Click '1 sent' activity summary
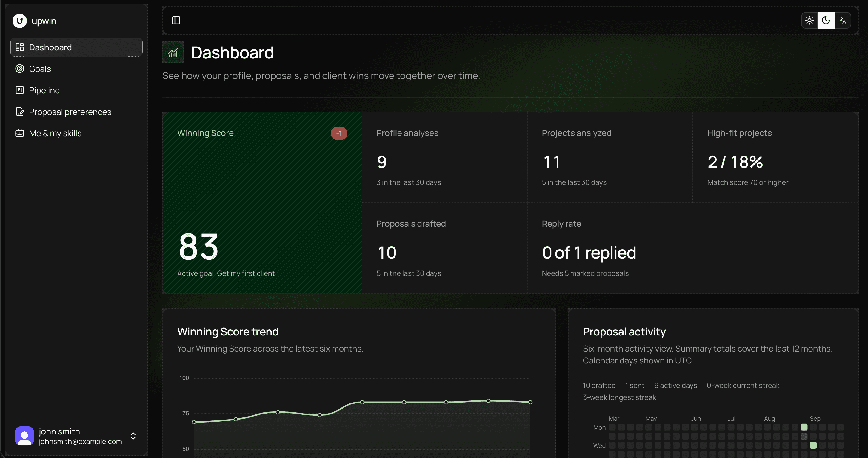 point(635,385)
